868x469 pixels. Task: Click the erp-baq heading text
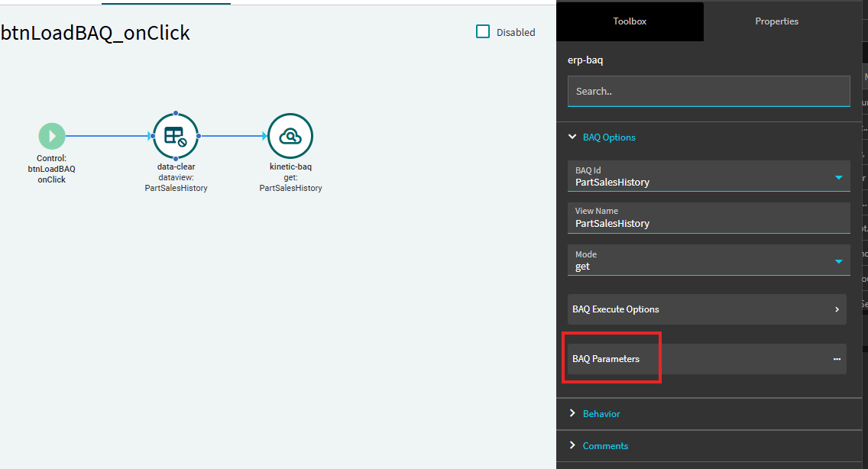pyautogui.click(x=585, y=60)
